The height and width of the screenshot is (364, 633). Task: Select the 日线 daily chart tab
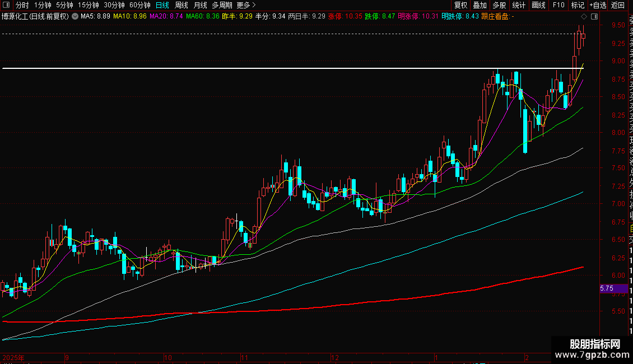click(162, 5)
